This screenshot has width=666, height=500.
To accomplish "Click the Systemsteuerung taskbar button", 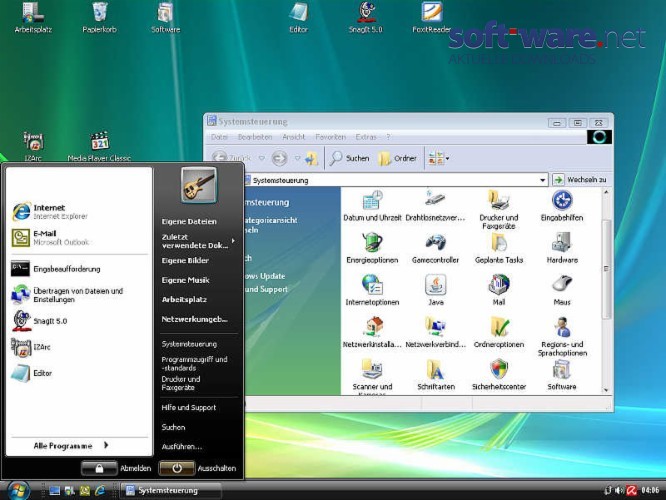I will point(171,491).
